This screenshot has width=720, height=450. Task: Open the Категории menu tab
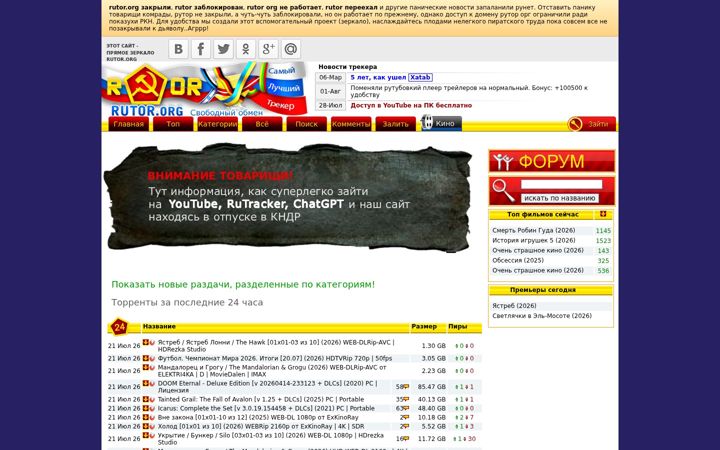218,124
